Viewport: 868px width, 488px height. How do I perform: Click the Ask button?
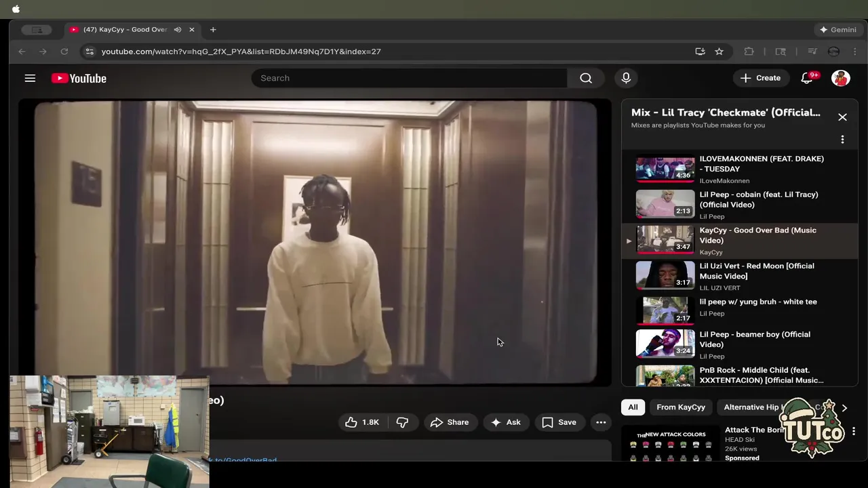[x=506, y=422]
